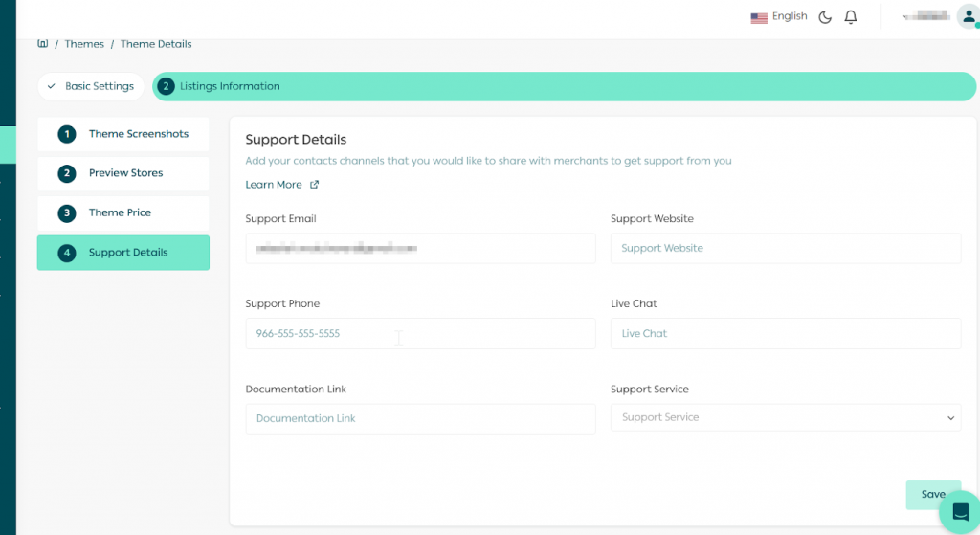Select Listings Information step
Viewport: 980px width, 535px height.
[230, 86]
